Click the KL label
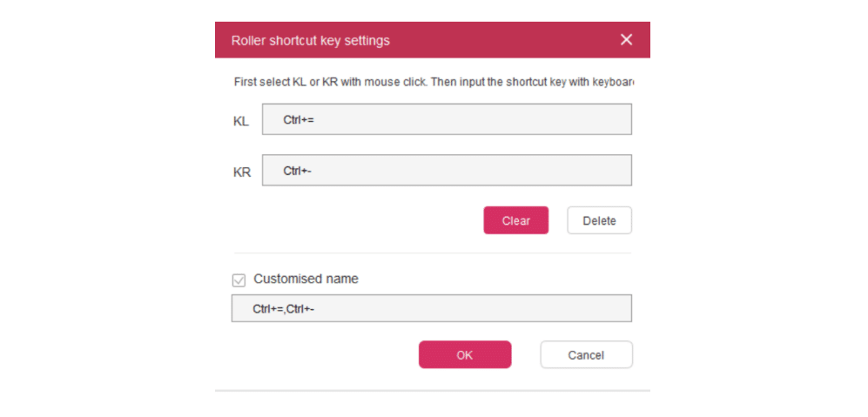The width and height of the screenshot is (868, 417). [x=241, y=122]
